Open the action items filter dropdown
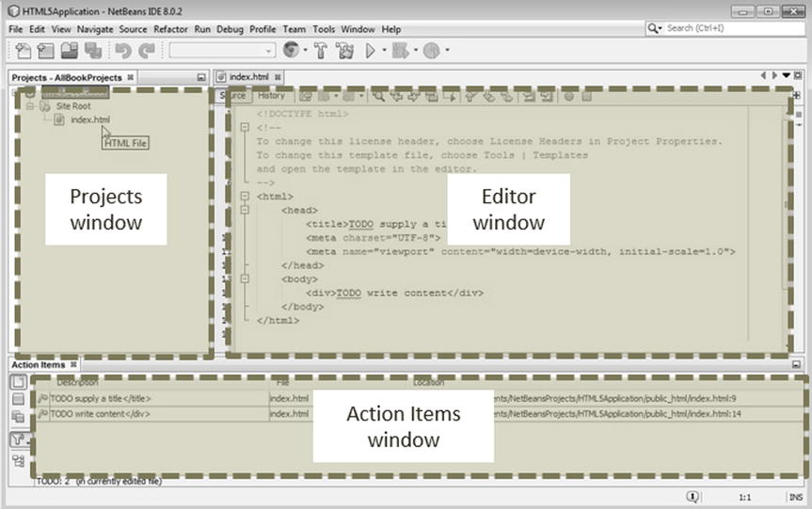This screenshot has height=509, width=812. 19,439
